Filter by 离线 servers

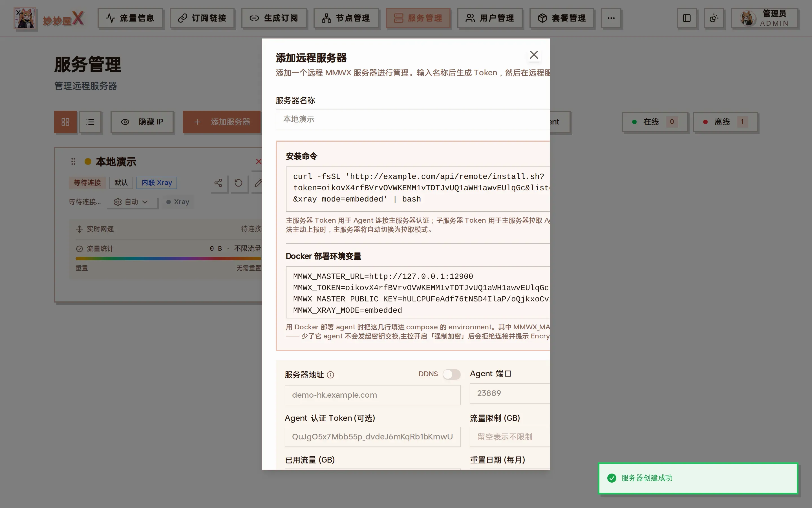click(725, 122)
